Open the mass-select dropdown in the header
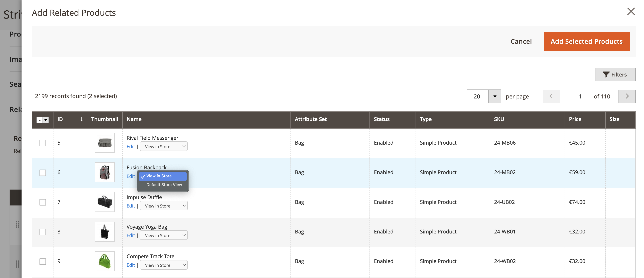Screen dimensions: 644x278 (x=46, y=120)
